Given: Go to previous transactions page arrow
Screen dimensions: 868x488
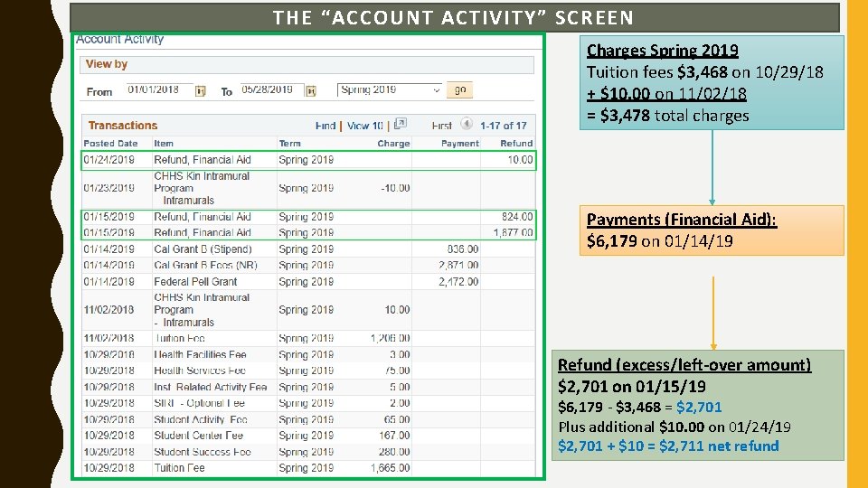Looking at the screenshot, I should pos(467,124).
